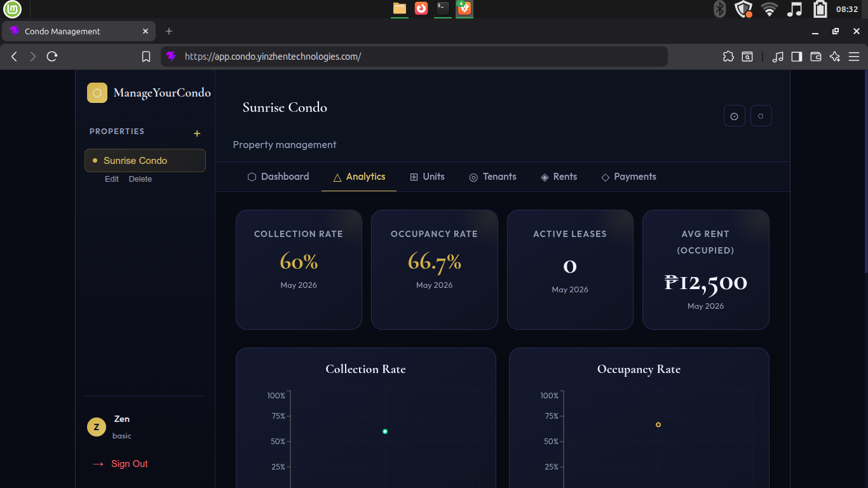The width and height of the screenshot is (868, 488).
Task: Click the Occupancy Rate chart title
Action: [x=639, y=369]
